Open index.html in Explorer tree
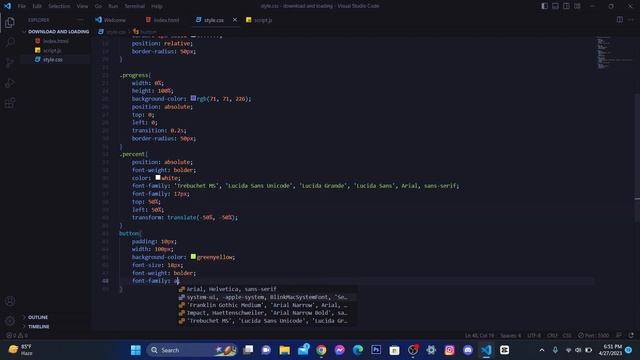Screen dimensions: 640x360 click(x=56, y=41)
